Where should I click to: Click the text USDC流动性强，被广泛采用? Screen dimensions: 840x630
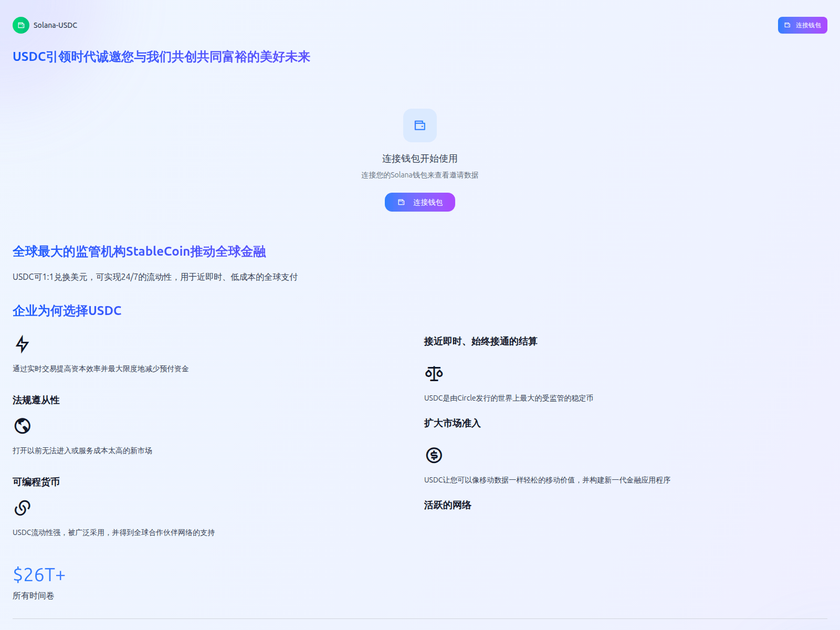(x=58, y=532)
